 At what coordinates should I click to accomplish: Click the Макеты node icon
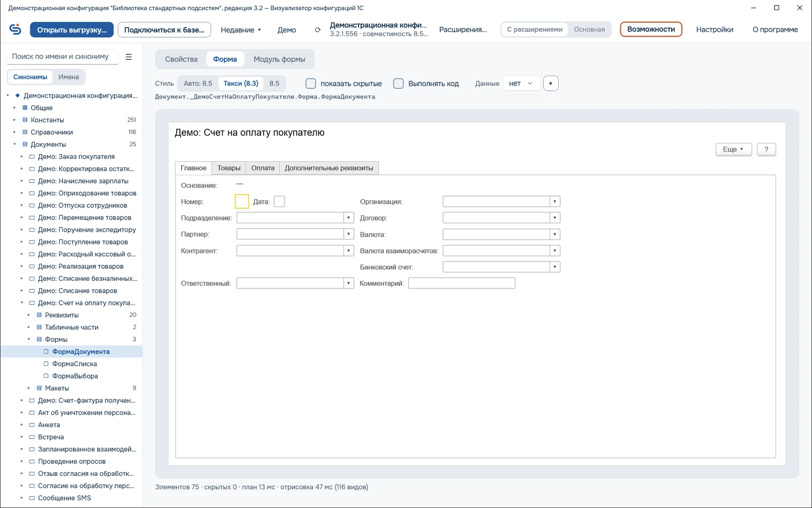(x=39, y=388)
